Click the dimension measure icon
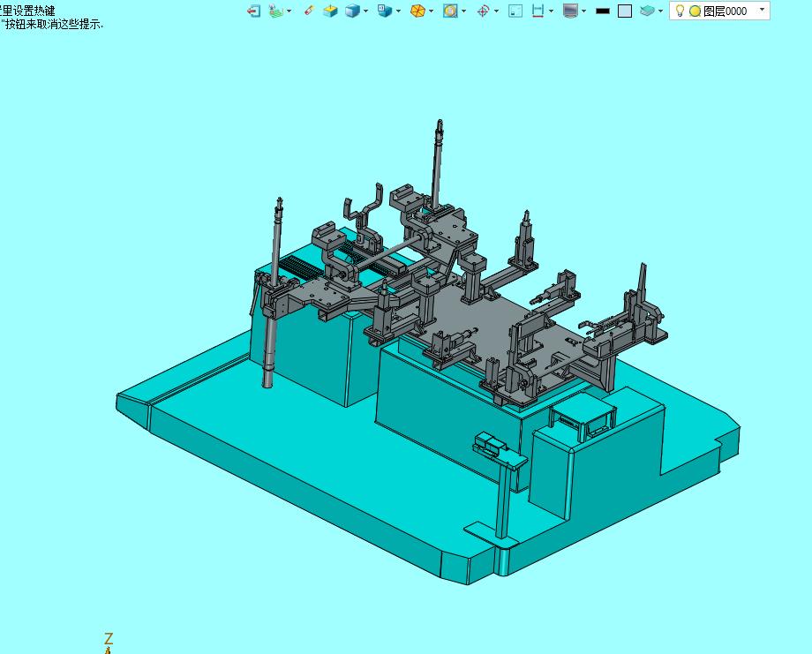Image resolution: width=812 pixels, height=654 pixels. (x=538, y=11)
